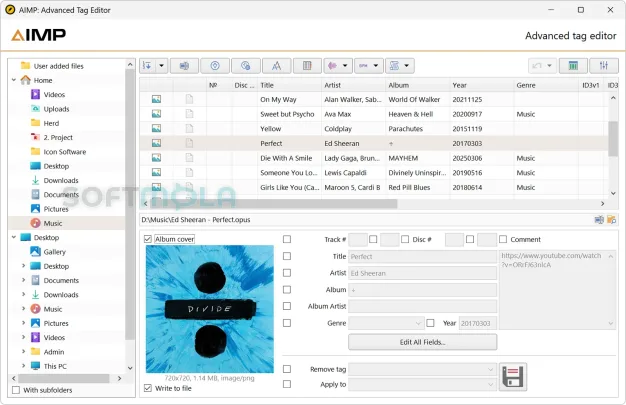Click the circular auto-numbering toolbar icon

pyautogui.click(x=215, y=66)
